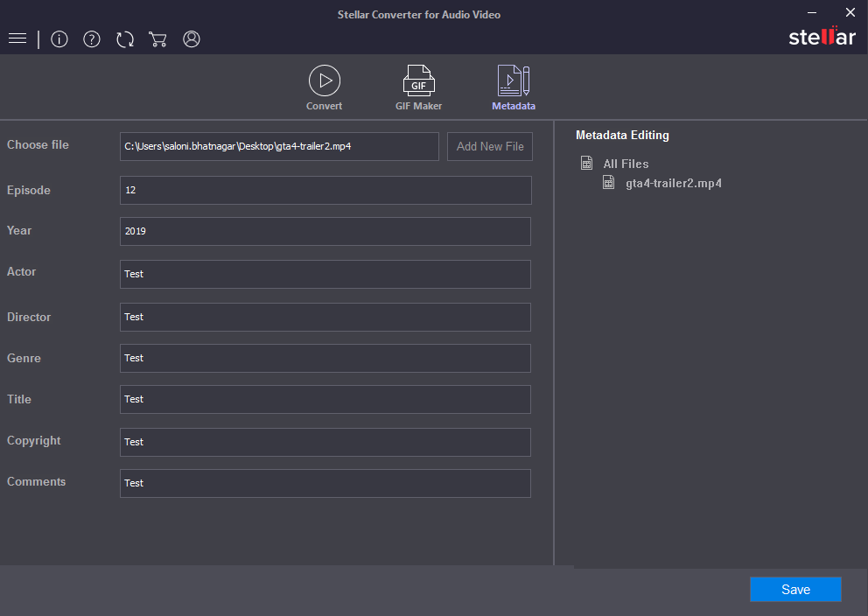Click the Genre input field
Screen dimensions: 868x616
click(325, 358)
